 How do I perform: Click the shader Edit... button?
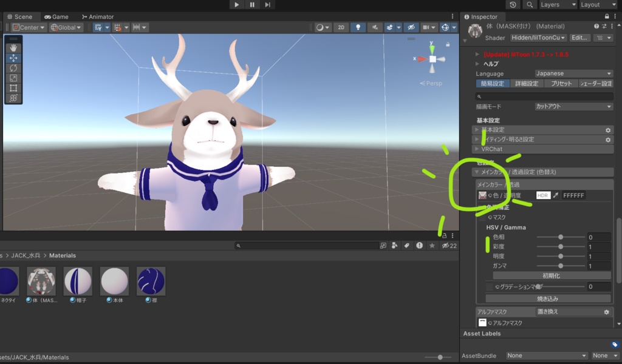[x=579, y=38]
